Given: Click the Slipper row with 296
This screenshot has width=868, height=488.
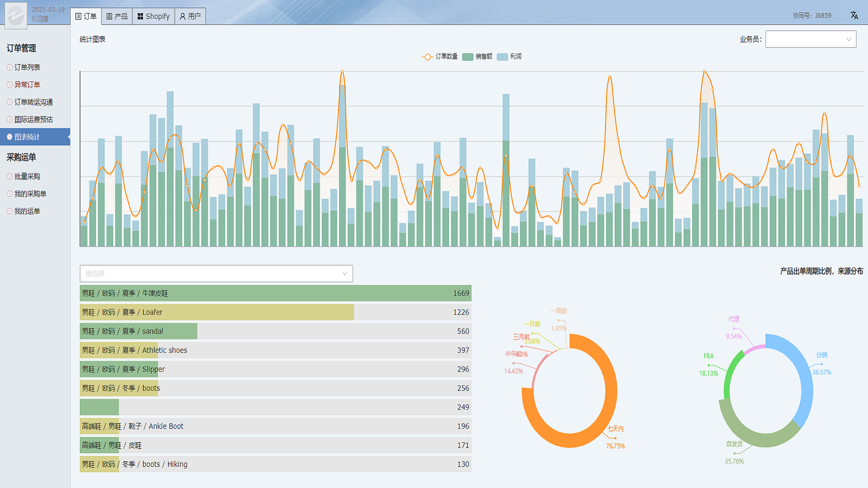Looking at the screenshot, I should (276, 369).
